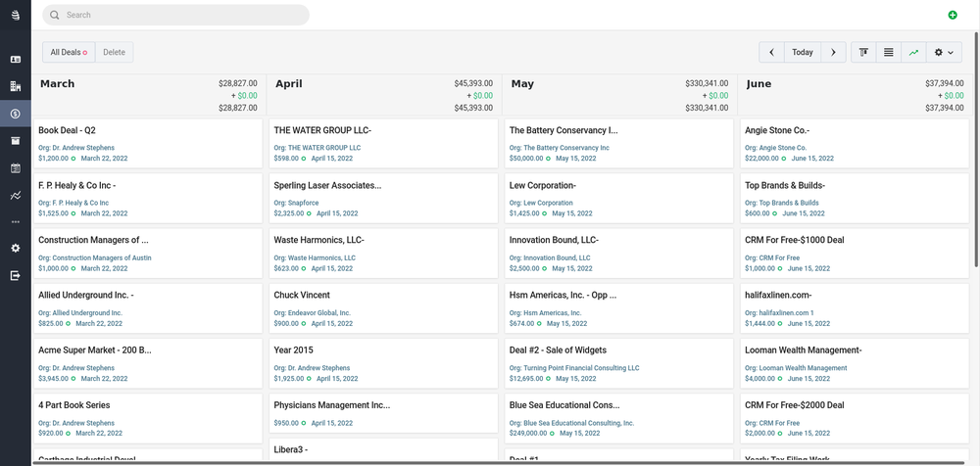980x466 pixels.
Task: Click Org: Construction Managers of Austin
Action: click(95, 258)
